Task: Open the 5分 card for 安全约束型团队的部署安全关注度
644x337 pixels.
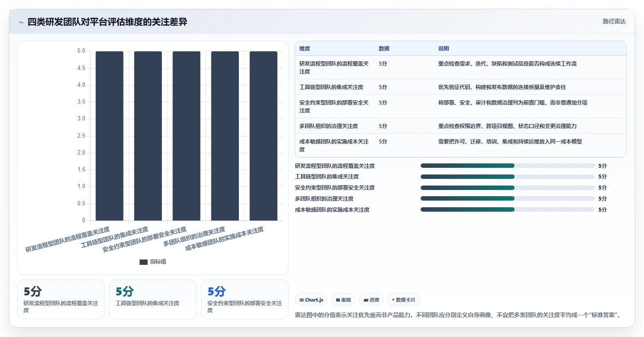Action: pyautogui.click(x=245, y=299)
